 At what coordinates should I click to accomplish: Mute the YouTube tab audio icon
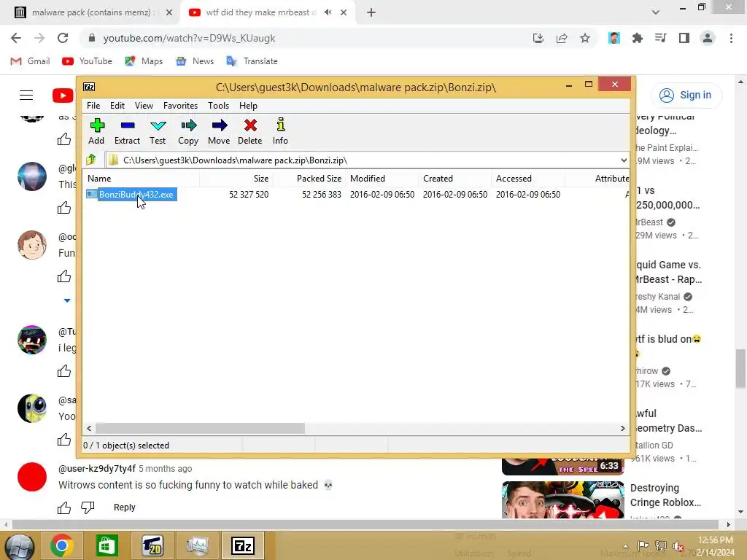[328, 12]
